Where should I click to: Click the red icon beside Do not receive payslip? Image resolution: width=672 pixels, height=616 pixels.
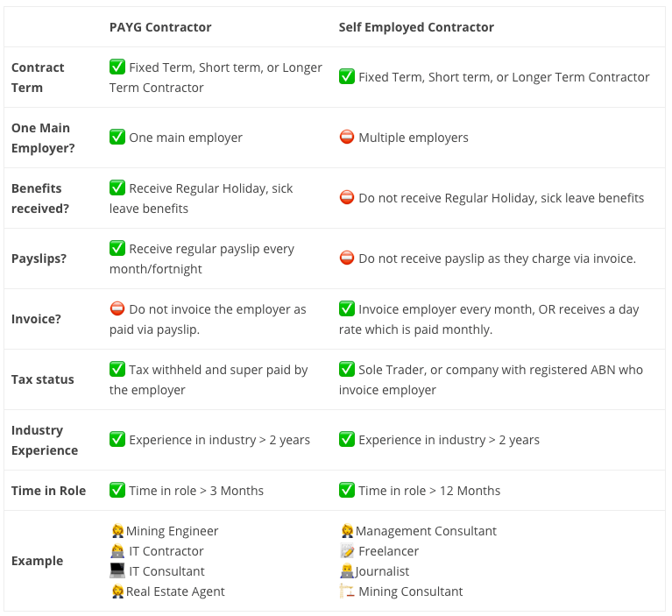pos(347,258)
